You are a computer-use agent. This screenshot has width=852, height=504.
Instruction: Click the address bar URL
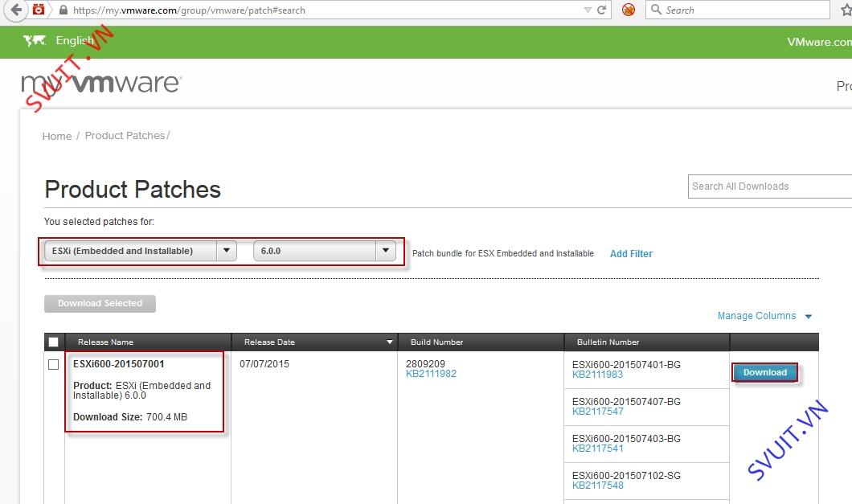coord(189,10)
